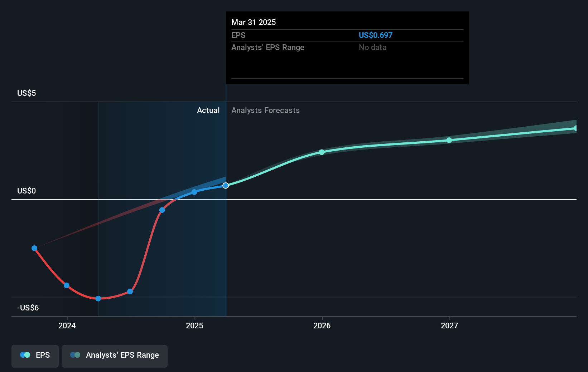Click the final forecast point at chart's right edge
Screen dimensions: 588x372
coord(575,128)
